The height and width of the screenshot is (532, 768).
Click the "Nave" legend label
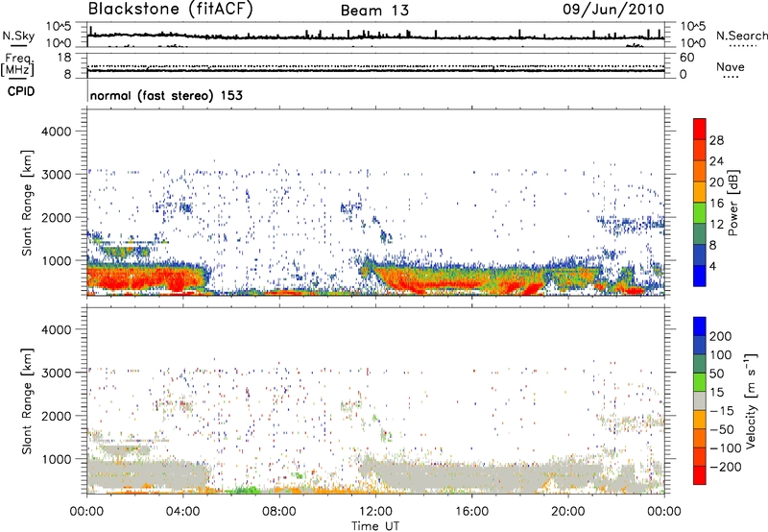(x=731, y=67)
